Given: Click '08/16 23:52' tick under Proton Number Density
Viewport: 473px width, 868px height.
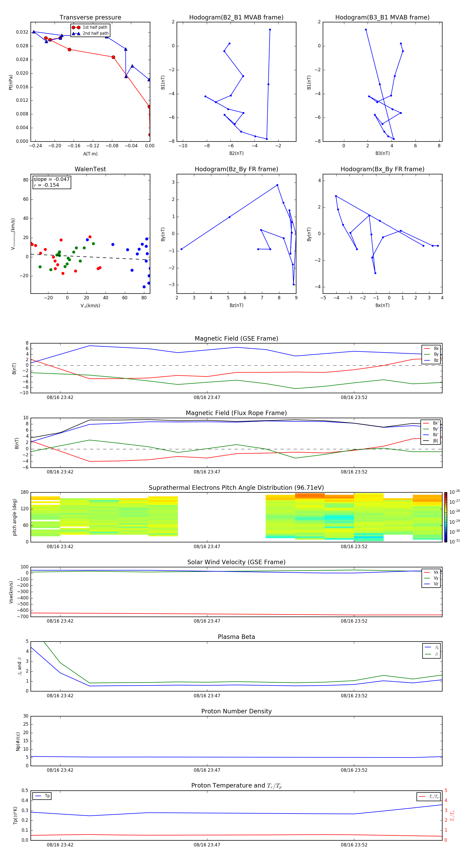Looking at the screenshot, I should (x=354, y=771).
